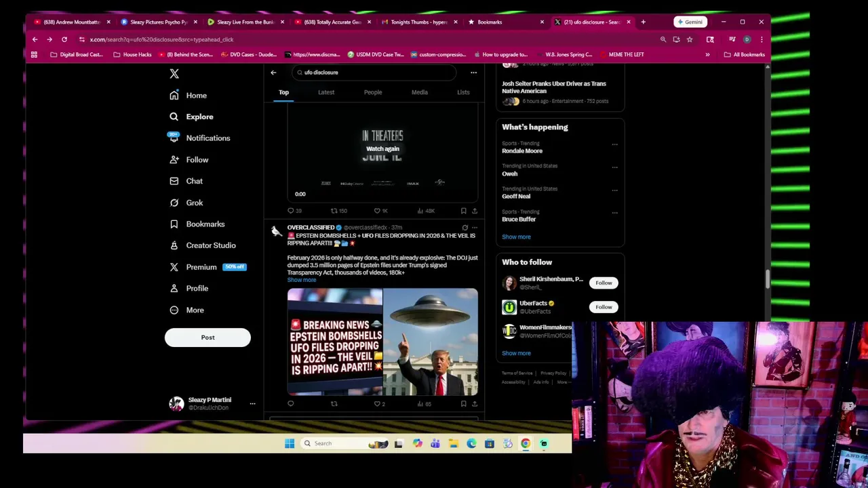Click the Terms of Service footer link
868x488 pixels.
[517, 373]
